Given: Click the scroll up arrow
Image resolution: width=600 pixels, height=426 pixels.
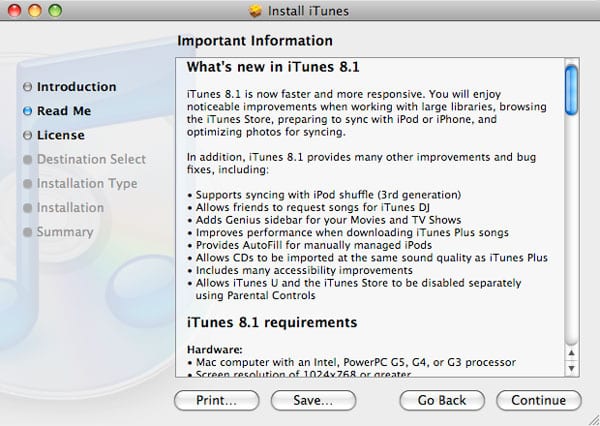Looking at the screenshot, I should coord(571,353).
